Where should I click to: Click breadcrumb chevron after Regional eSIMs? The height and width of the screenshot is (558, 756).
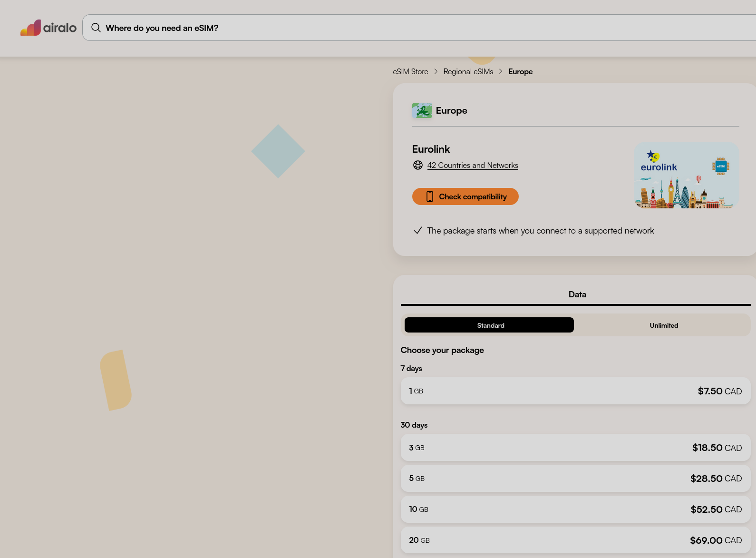pos(501,71)
